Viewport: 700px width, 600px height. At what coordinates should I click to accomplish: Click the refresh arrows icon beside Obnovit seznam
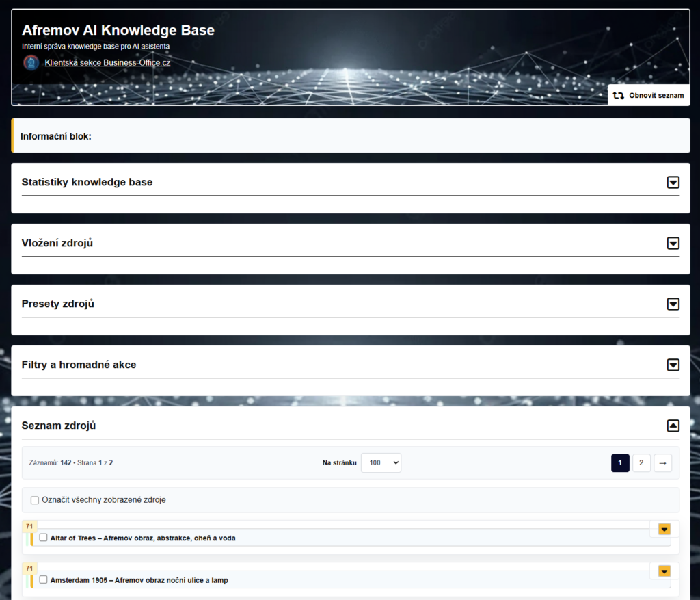click(618, 96)
